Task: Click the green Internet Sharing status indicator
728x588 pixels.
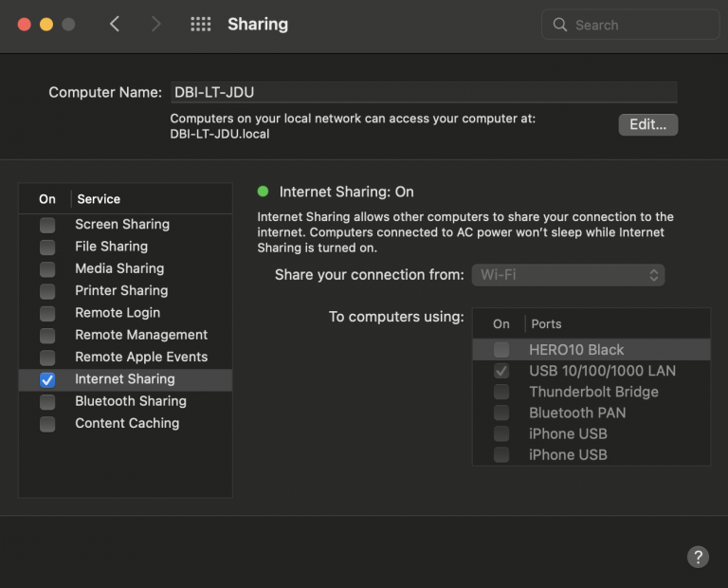Action: (264, 192)
